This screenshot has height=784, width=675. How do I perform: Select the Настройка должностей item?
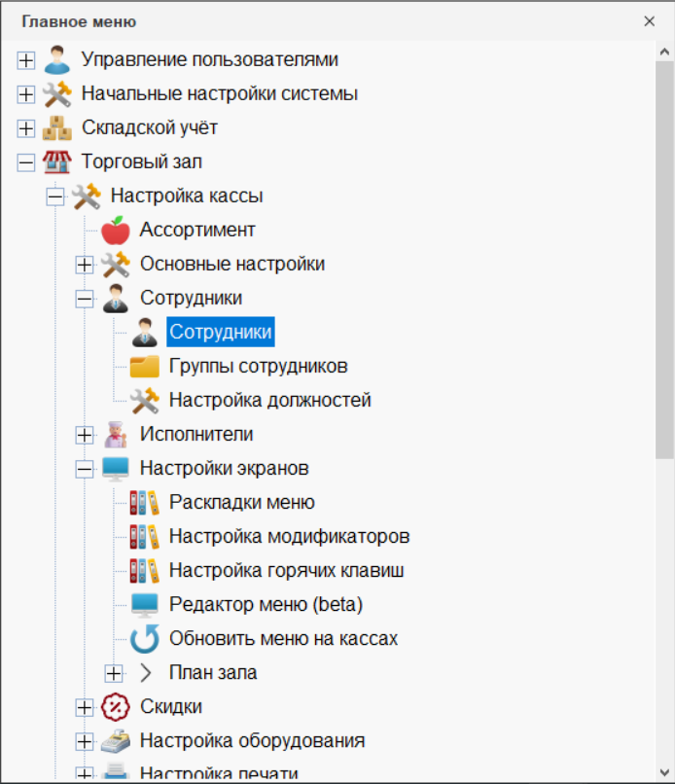click(x=269, y=401)
